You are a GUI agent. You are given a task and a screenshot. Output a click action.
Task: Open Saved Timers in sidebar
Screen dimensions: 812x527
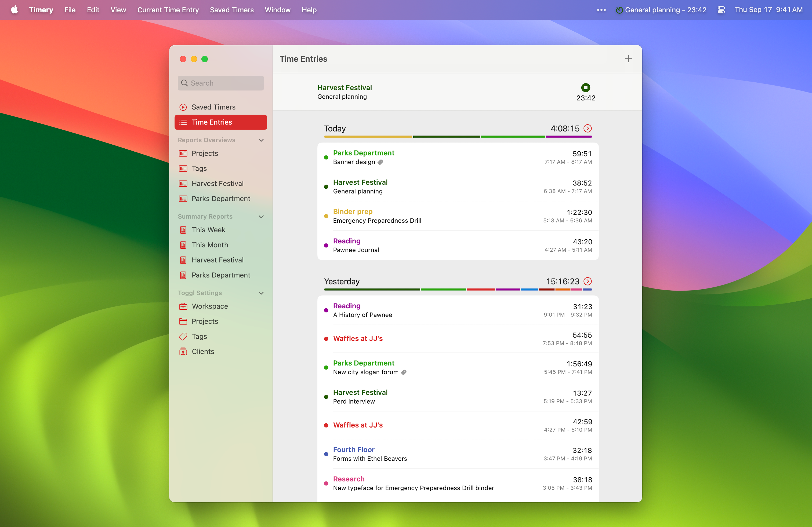pyautogui.click(x=220, y=107)
